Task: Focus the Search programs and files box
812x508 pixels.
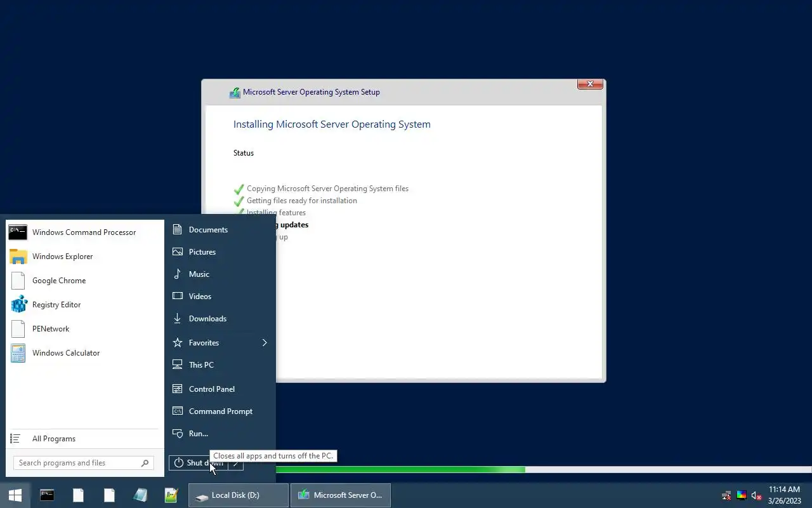Action: pos(83,463)
